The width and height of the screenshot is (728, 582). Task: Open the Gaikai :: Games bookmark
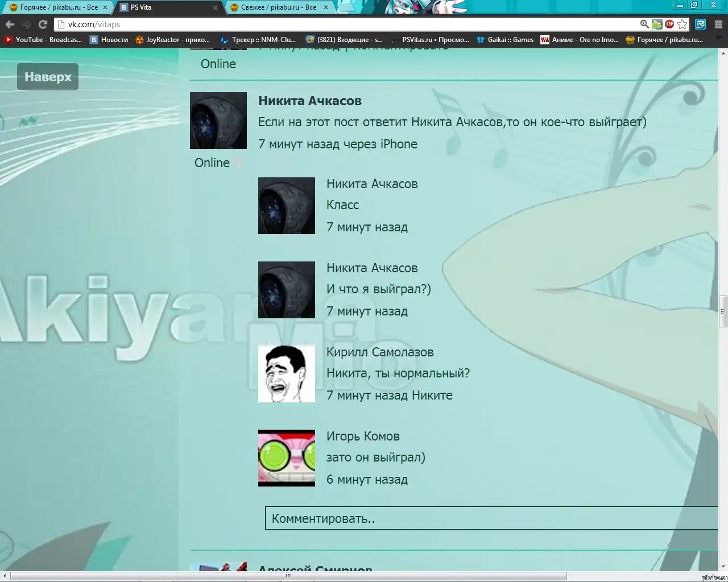coord(505,40)
